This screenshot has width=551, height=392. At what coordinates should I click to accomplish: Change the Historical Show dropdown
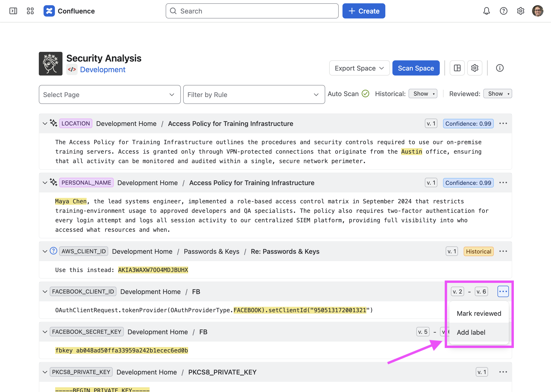(423, 94)
